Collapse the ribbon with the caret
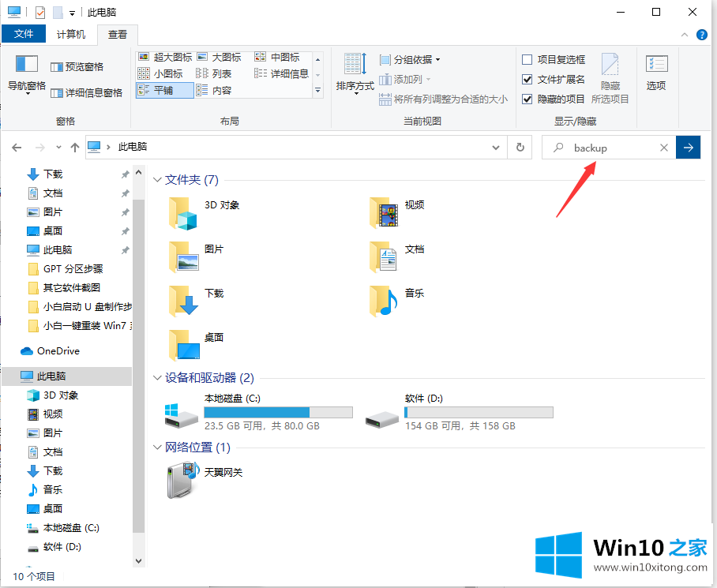This screenshot has height=588, width=717. (685, 35)
